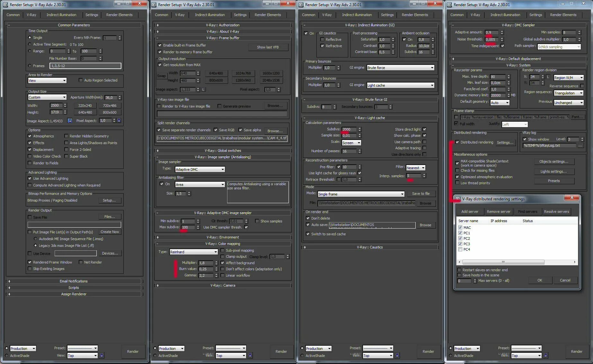The height and width of the screenshot is (364, 593).
Task: Switch to Render Elements tab in Common Parameters window
Action: 119,15
